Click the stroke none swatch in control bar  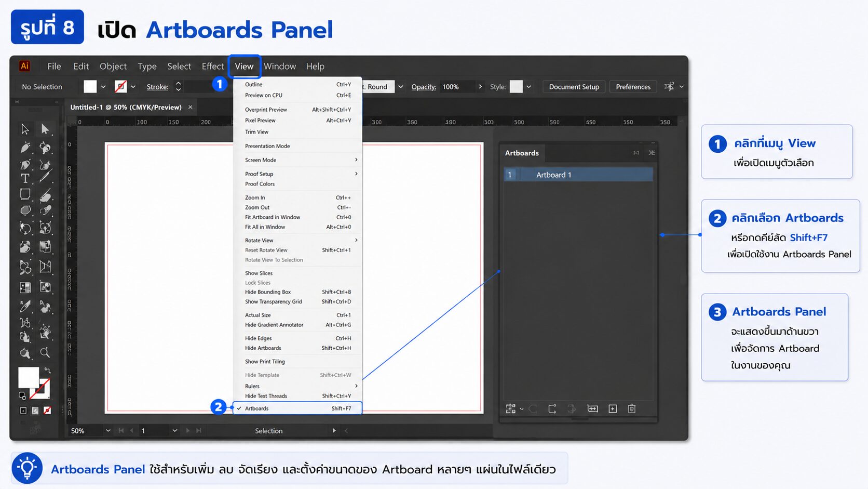click(x=120, y=86)
